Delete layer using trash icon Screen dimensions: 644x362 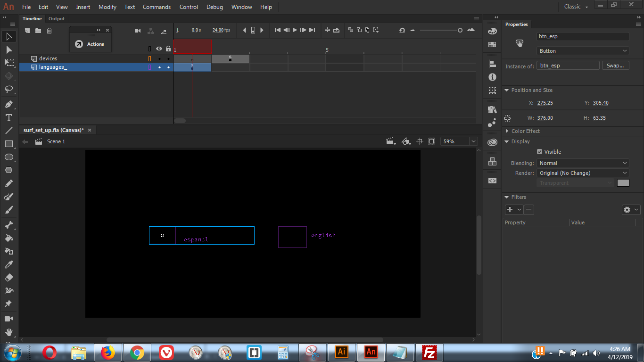point(49,31)
